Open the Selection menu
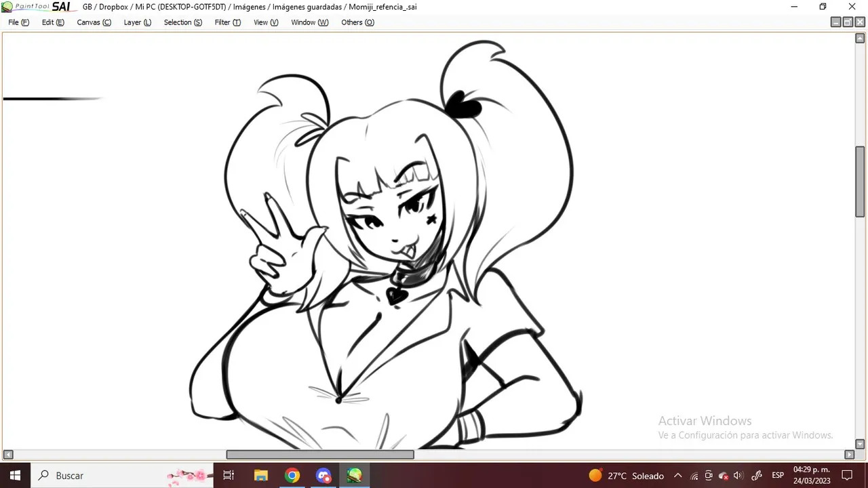Image resolution: width=868 pixels, height=488 pixels. point(182,22)
